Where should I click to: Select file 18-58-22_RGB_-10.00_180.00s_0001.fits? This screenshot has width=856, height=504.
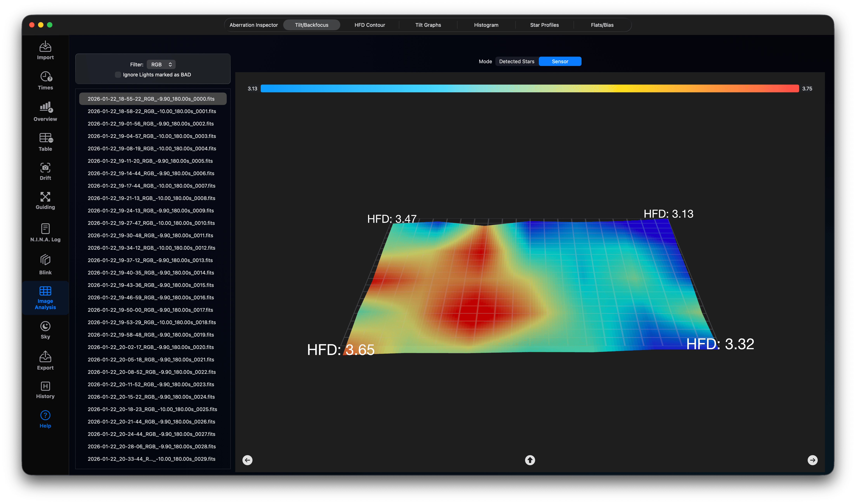pyautogui.click(x=153, y=111)
